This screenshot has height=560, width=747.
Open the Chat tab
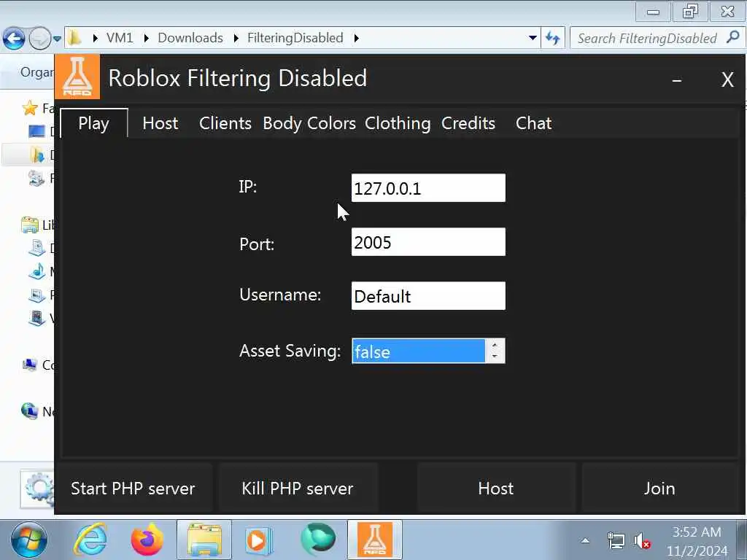pos(533,123)
